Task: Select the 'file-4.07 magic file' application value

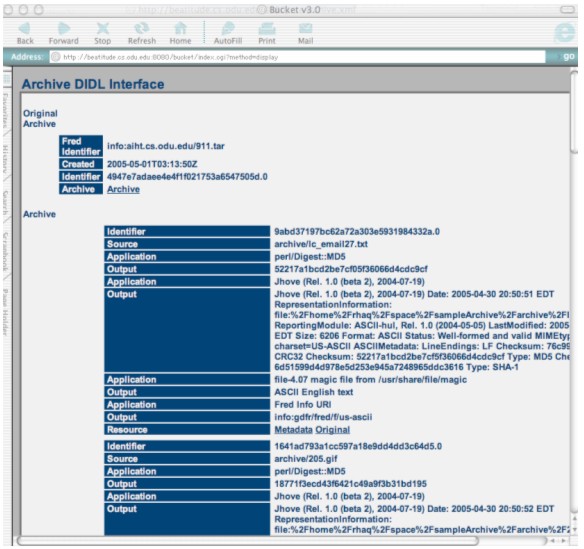Action: click(370, 380)
